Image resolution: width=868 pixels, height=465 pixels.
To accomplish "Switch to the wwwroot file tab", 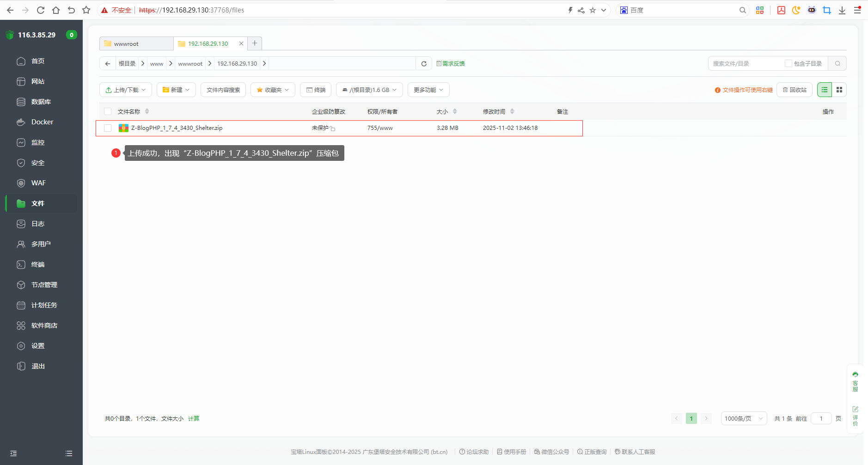I will [136, 43].
